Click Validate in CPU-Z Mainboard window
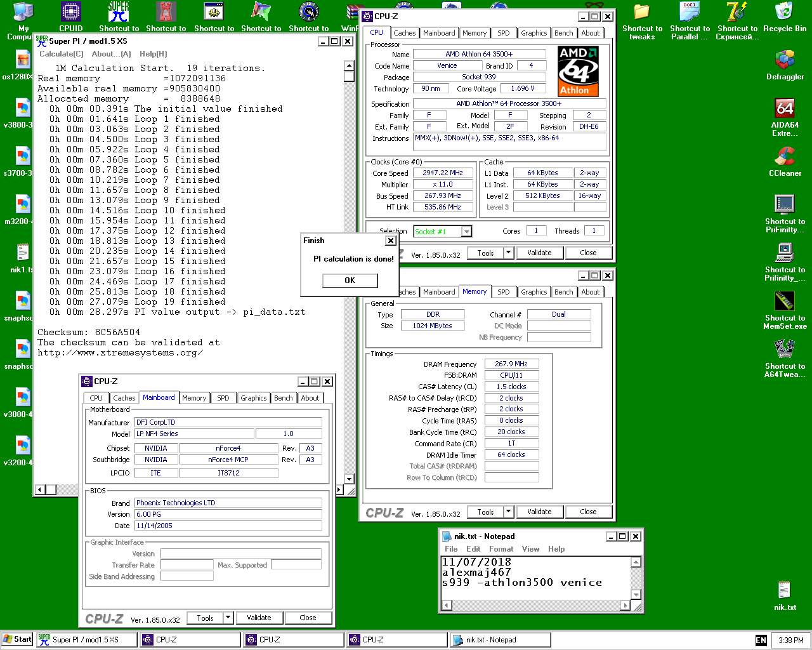Viewport: 812px width, 650px height. pyautogui.click(x=259, y=618)
